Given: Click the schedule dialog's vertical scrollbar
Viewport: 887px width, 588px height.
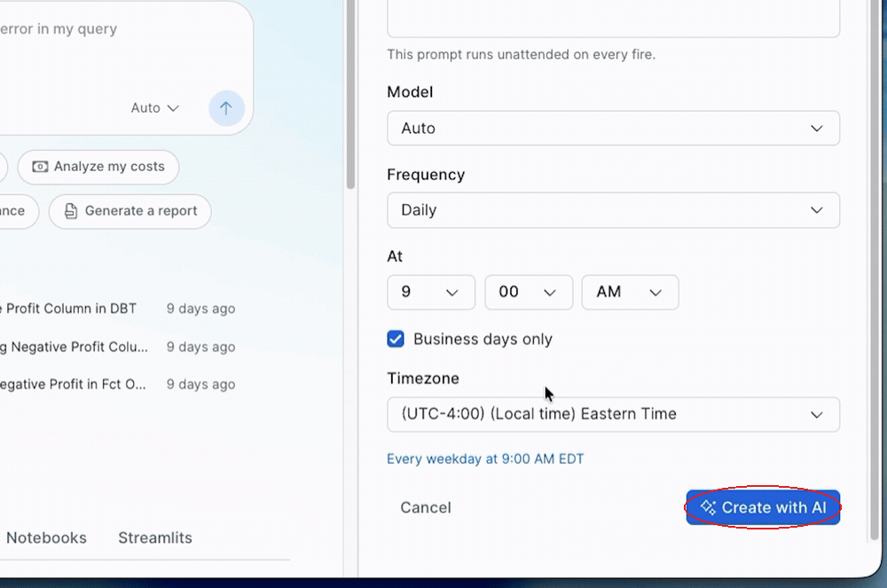Looking at the screenshot, I should click(x=874, y=270).
